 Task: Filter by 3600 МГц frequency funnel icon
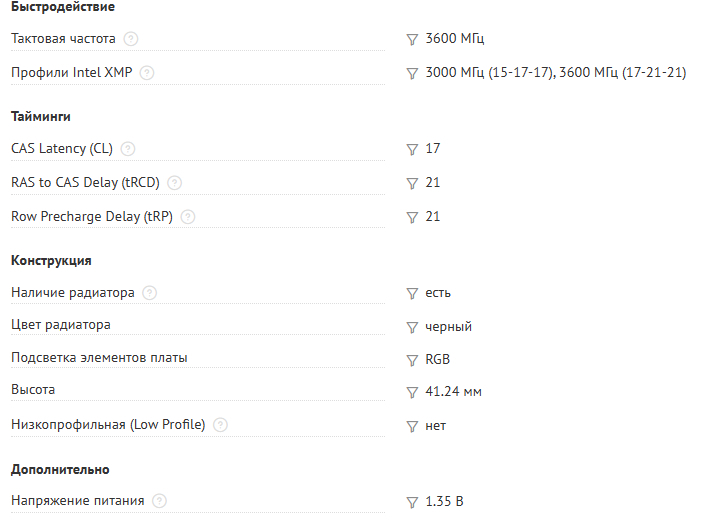pyautogui.click(x=411, y=39)
